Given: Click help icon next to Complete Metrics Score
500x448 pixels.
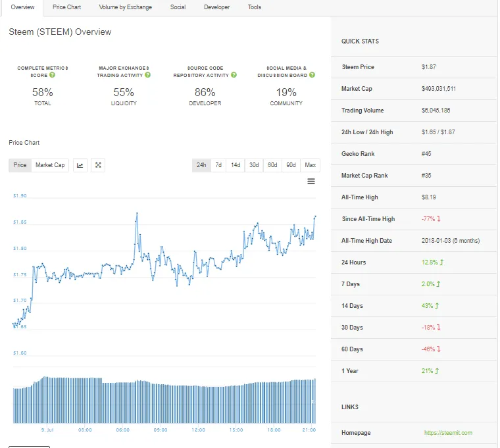Looking at the screenshot, I should point(52,75).
